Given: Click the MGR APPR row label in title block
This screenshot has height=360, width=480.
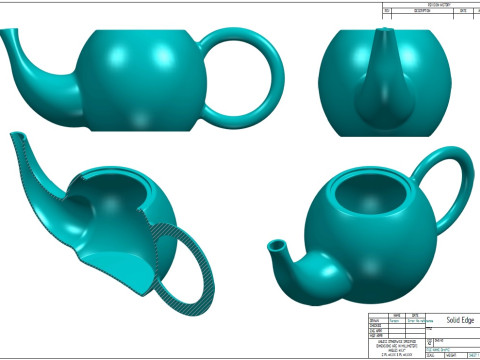Looking at the screenshot, I should click(376, 335).
